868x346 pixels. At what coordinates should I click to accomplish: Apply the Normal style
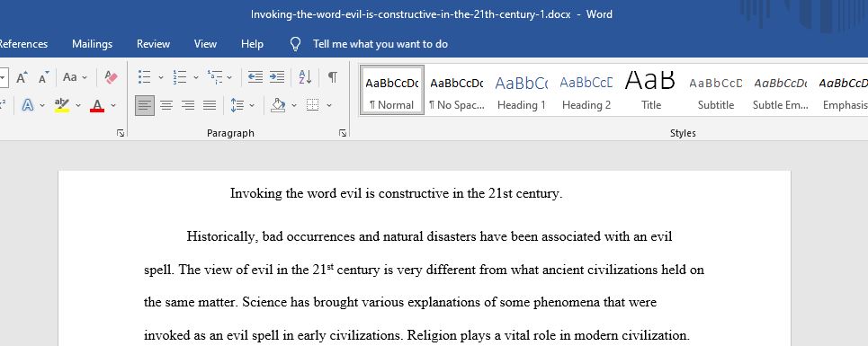pyautogui.click(x=392, y=90)
